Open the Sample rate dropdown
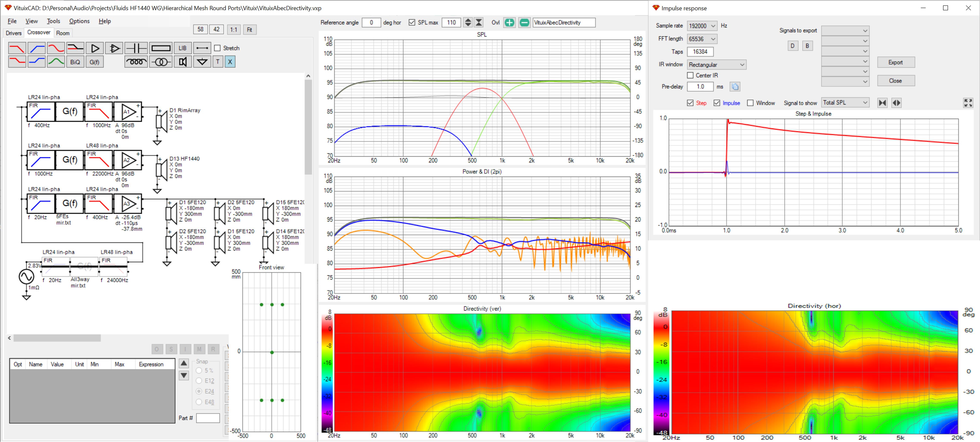The width and height of the screenshot is (980, 442). click(x=702, y=26)
